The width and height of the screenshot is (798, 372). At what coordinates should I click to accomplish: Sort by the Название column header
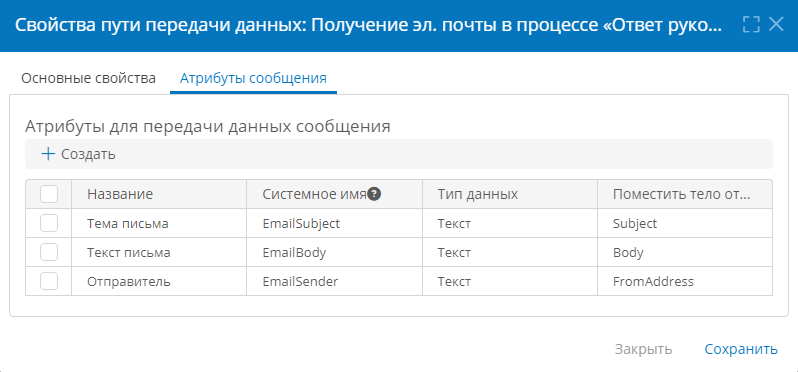click(x=159, y=194)
